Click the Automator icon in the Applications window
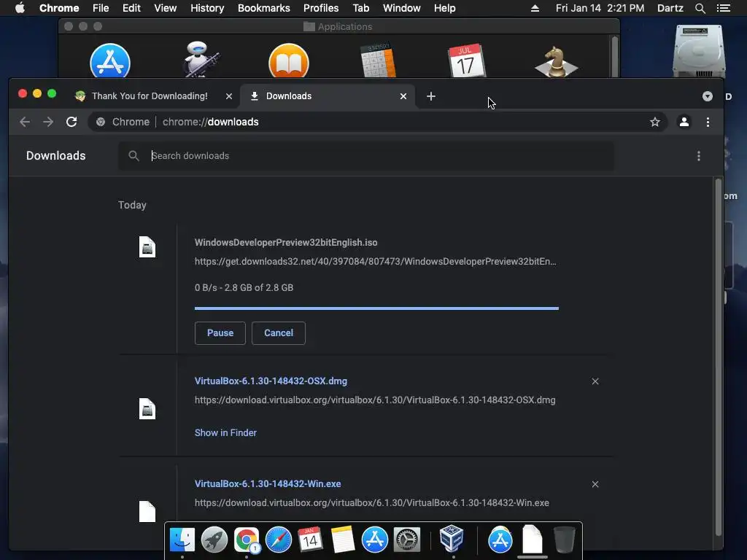Screen dimensions: 747x560 click(x=200, y=60)
